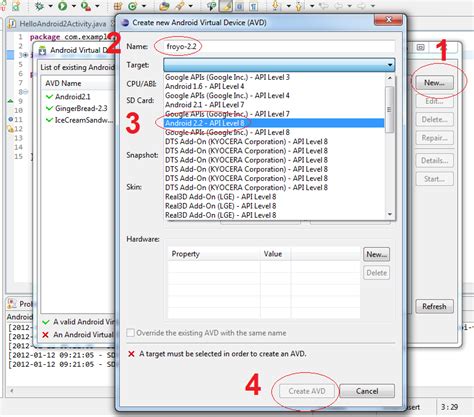This screenshot has width=474, height=417.
Task: Click Hardware New... button in dialog
Action: coord(377,254)
